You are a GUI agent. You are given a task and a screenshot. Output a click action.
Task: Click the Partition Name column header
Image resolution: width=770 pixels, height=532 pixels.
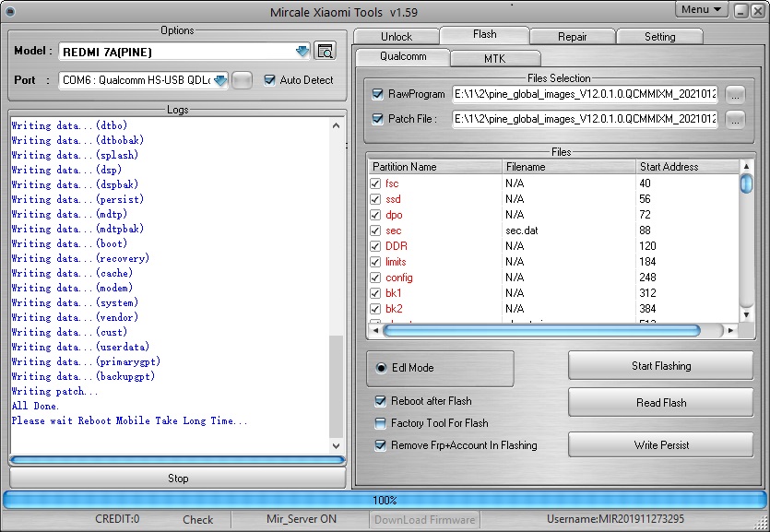click(435, 167)
